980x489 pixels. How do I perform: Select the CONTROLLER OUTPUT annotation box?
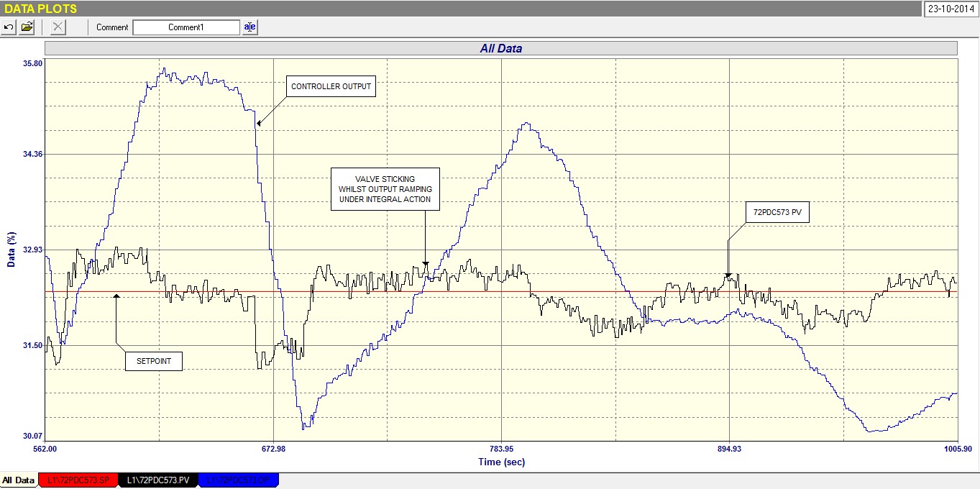coord(331,87)
